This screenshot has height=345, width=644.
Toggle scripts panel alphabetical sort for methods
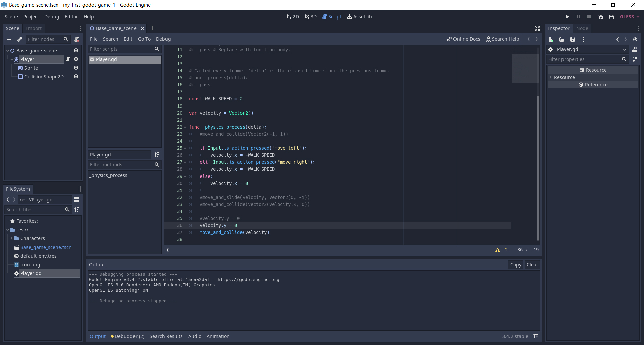157,155
